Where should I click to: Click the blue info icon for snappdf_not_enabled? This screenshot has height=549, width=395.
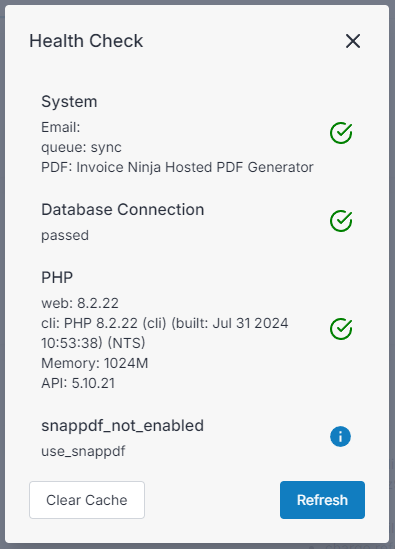340,437
